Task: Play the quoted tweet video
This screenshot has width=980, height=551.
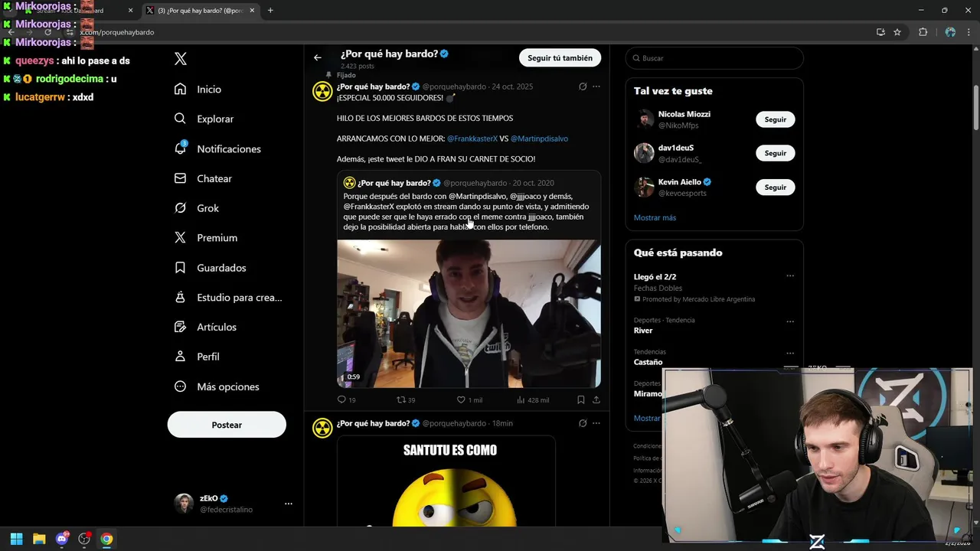Action: pyautogui.click(x=469, y=314)
